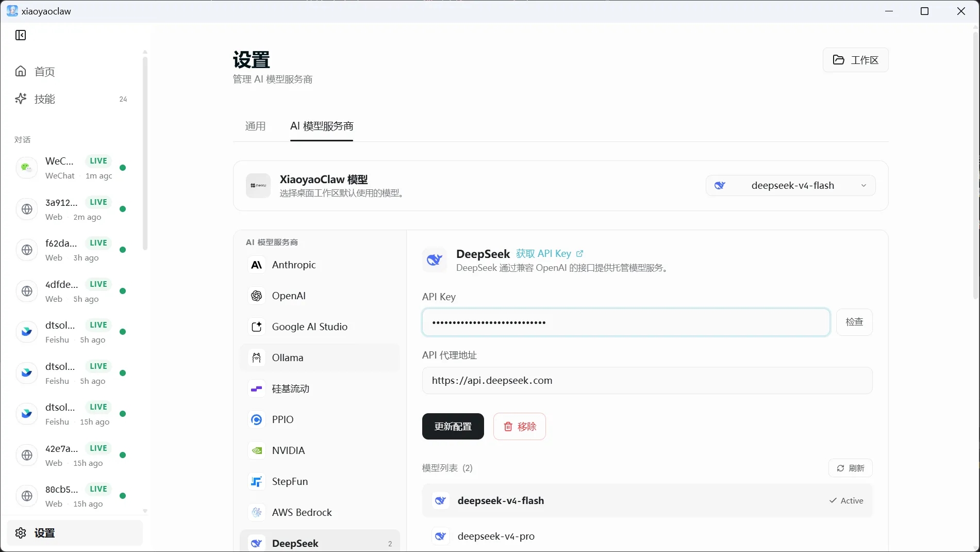Image resolution: width=980 pixels, height=552 pixels.
Task: Click the globe icon of the 4dfde conversation
Action: click(27, 291)
